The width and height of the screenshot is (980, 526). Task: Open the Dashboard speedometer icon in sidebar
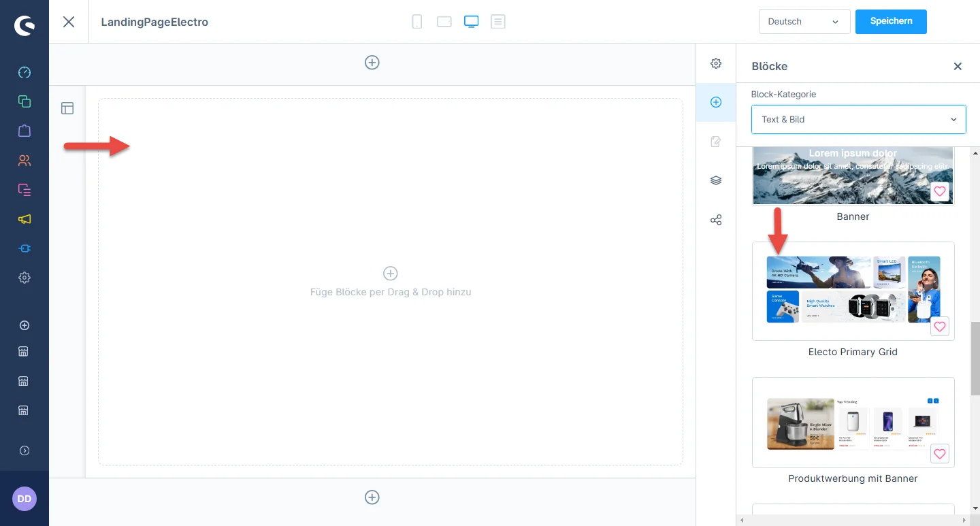click(x=24, y=72)
